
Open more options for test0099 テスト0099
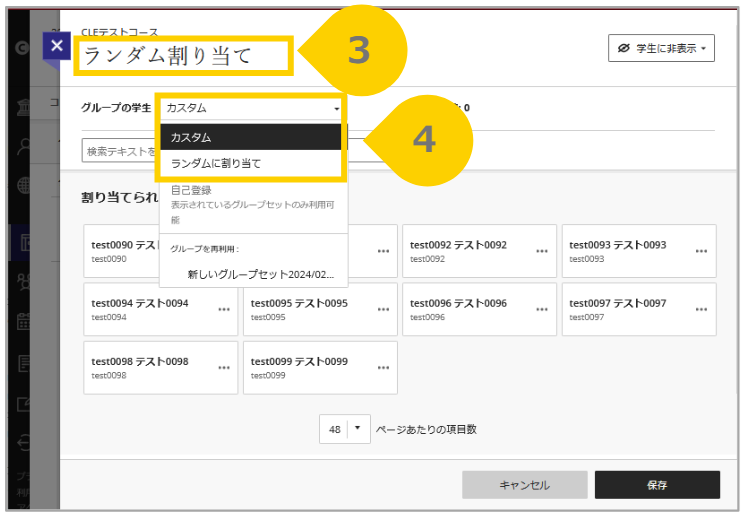[x=383, y=368]
